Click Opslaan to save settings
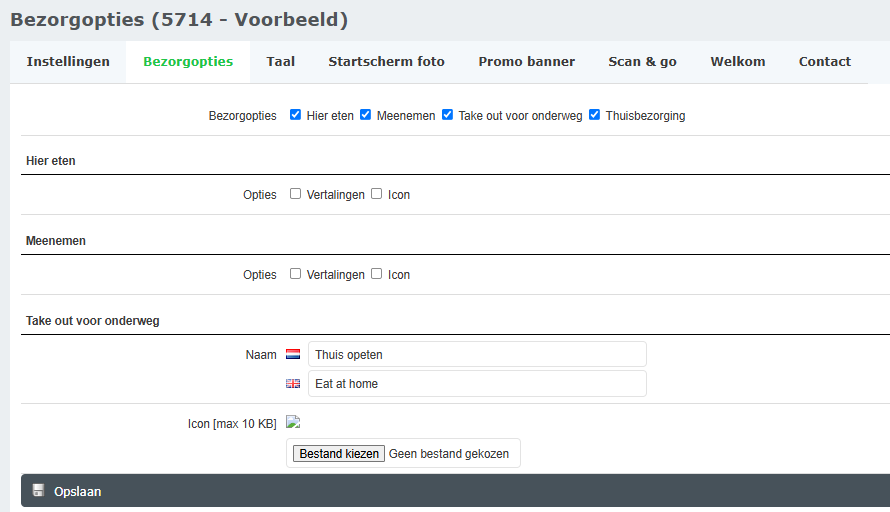 coord(78,491)
